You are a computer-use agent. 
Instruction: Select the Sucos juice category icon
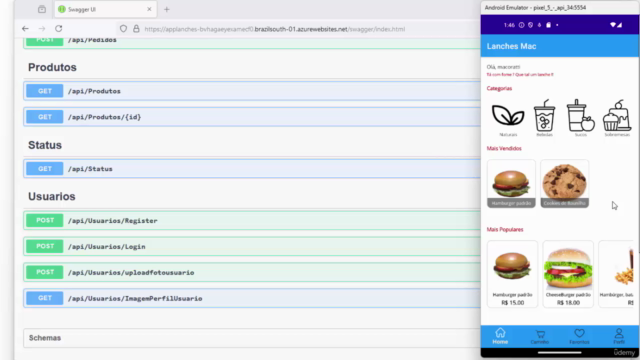580,115
